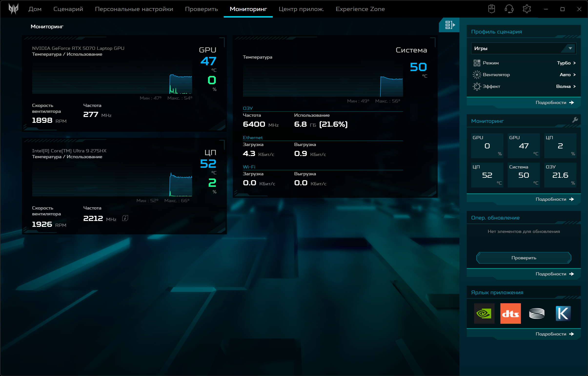The image size is (588, 376).
Task: Click the monitoring widget wrench icon
Action: tap(575, 120)
